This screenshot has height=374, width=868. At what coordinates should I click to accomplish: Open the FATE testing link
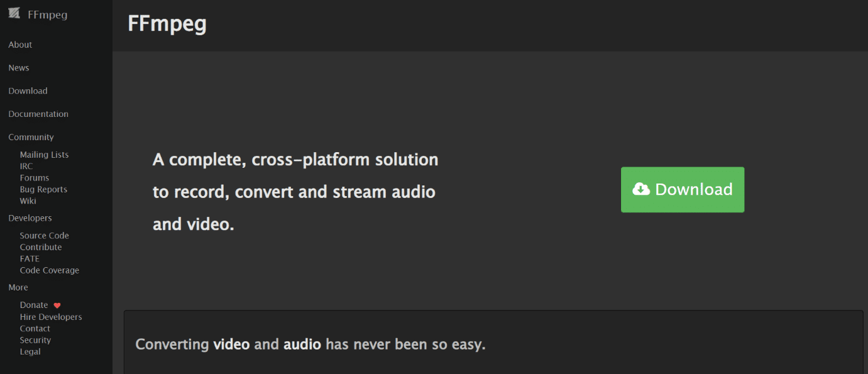[x=30, y=259]
